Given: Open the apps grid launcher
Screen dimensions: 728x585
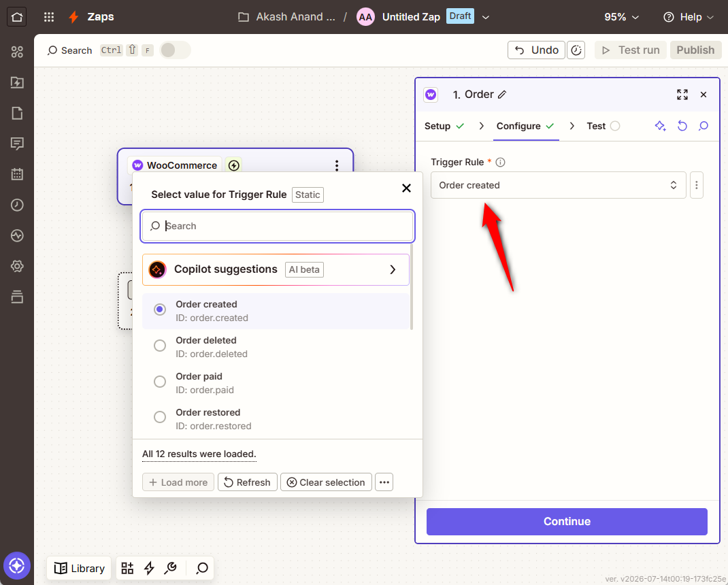Looking at the screenshot, I should pyautogui.click(x=49, y=17).
